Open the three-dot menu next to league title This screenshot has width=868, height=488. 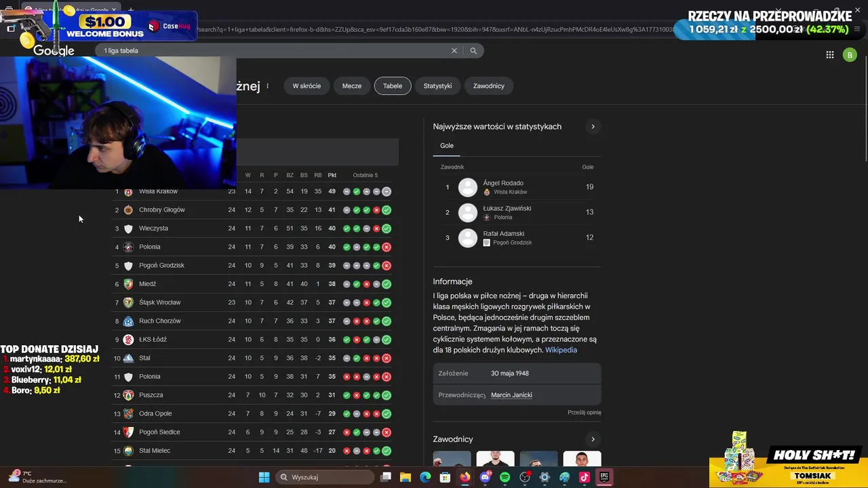pyautogui.click(x=268, y=86)
